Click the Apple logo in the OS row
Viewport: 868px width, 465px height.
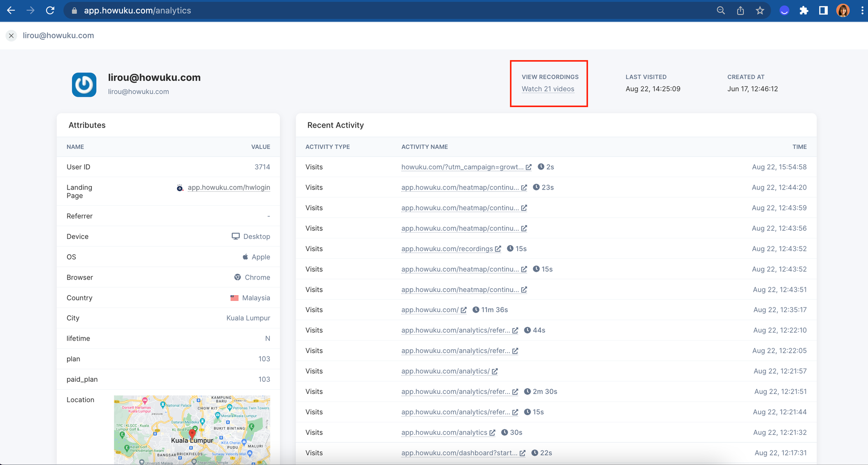pyautogui.click(x=245, y=256)
